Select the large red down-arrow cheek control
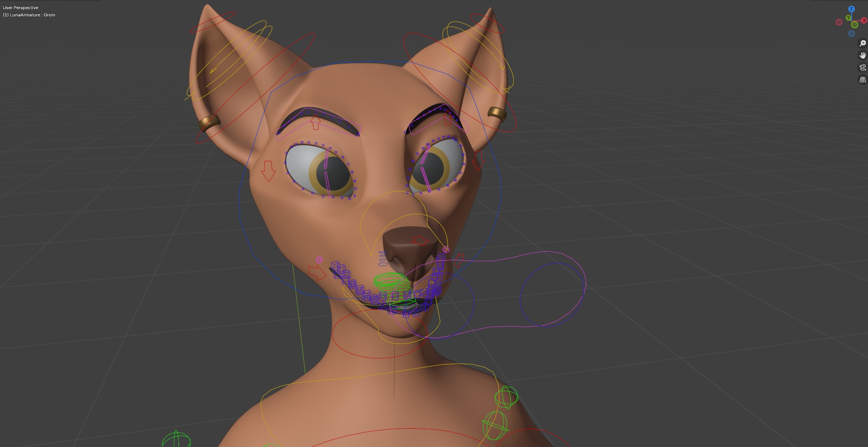The image size is (868, 447). pyautogui.click(x=268, y=171)
